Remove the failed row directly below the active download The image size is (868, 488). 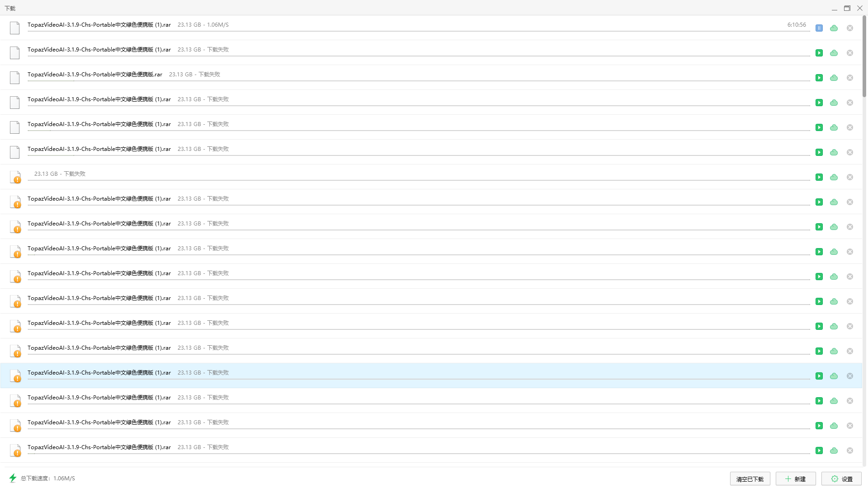(850, 53)
